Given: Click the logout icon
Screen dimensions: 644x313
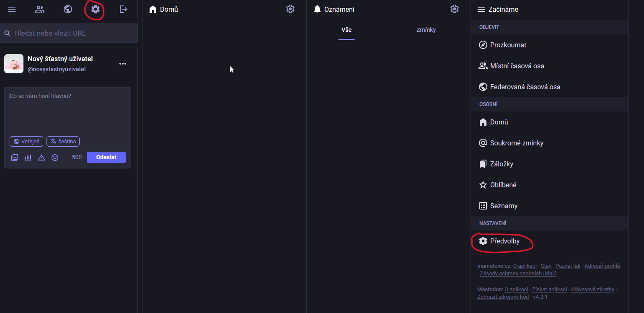Looking at the screenshot, I should pyautogui.click(x=124, y=9).
